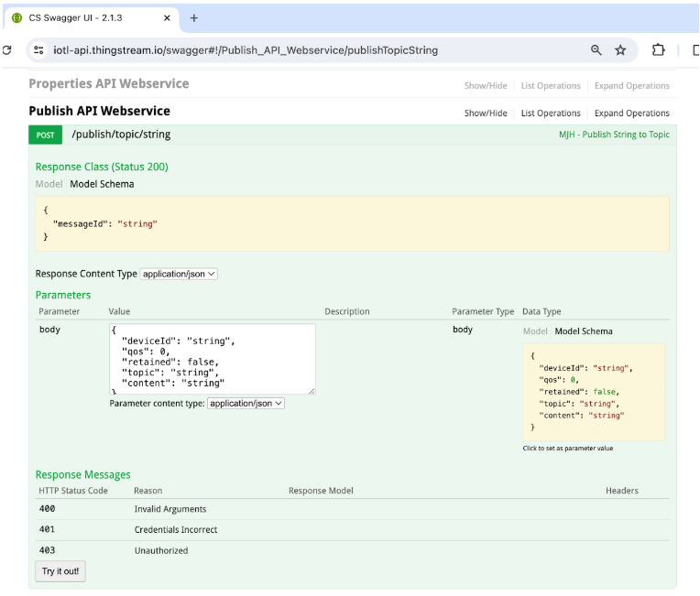Click Expand Operations for Publish API Webservice
The width and height of the screenshot is (700, 596).
coord(631,114)
